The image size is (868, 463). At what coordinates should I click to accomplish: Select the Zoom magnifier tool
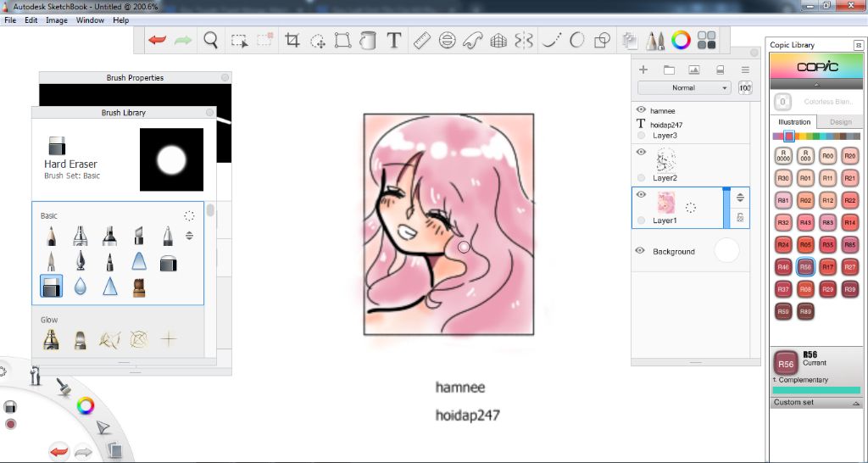tap(210, 40)
